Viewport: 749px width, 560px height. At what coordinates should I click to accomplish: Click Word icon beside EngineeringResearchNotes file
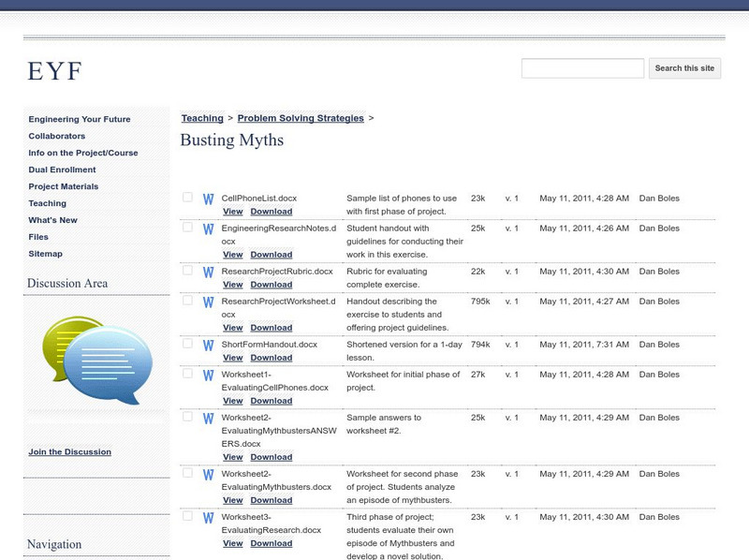pyautogui.click(x=209, y=229)
